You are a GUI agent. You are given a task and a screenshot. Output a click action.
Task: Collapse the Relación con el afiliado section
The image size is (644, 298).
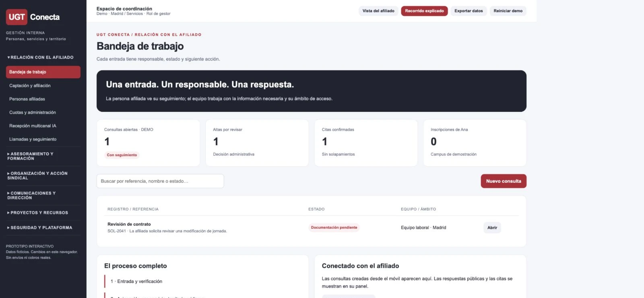pyautogui.click(x=40, y=57)
